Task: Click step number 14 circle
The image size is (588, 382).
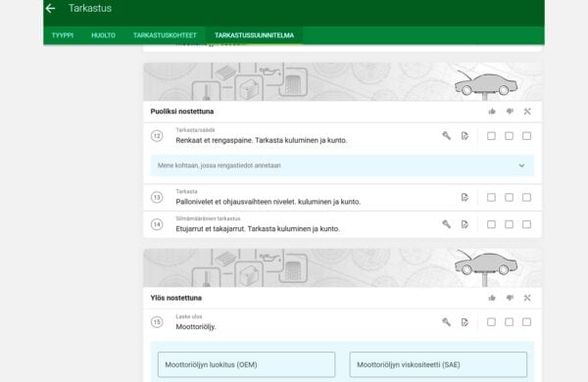Action: point(157,224)
